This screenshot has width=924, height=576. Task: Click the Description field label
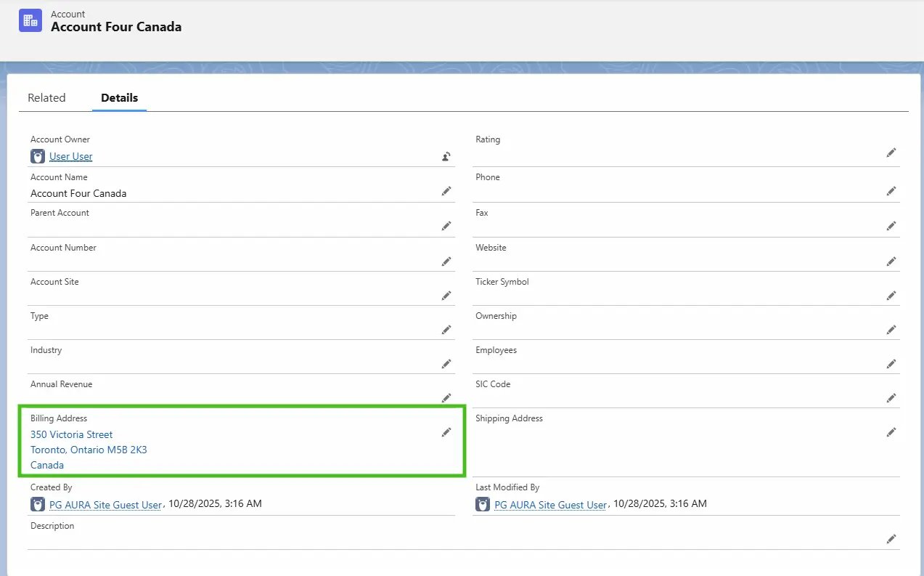tap(52, 526)
